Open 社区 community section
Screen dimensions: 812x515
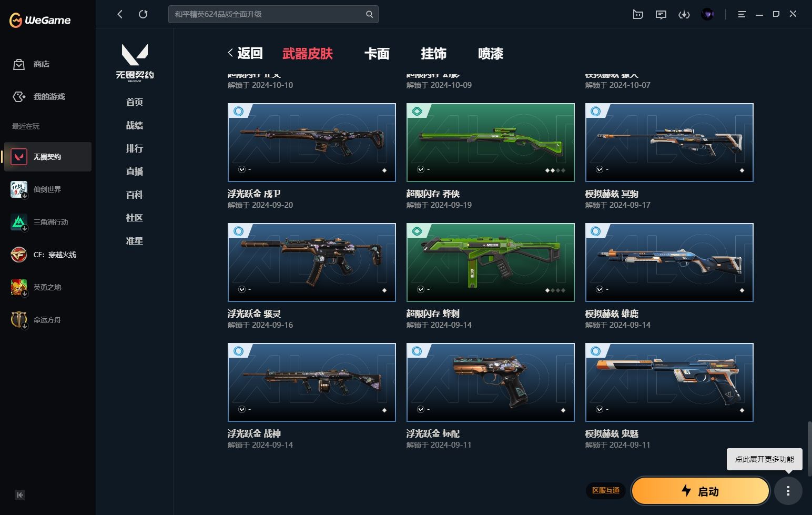click(x=135, y=218)
